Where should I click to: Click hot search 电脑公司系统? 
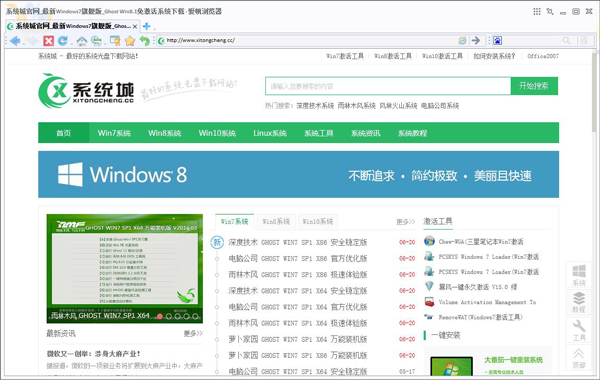[440, 106]
